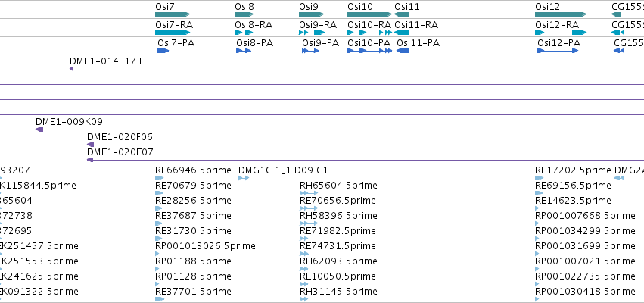Open EST RP01188.5prime
The height and width of the screenshot is (303, 644).
click(194, 261)
